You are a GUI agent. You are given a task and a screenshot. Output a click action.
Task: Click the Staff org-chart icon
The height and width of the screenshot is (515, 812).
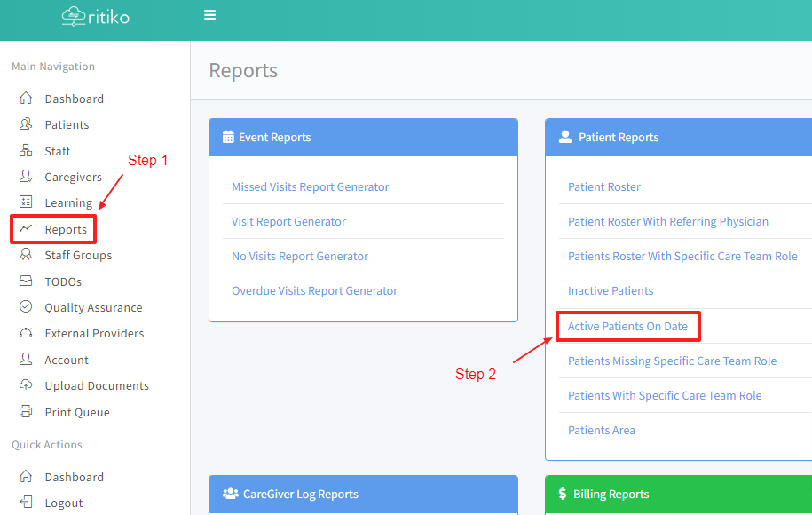click(26, 151)
